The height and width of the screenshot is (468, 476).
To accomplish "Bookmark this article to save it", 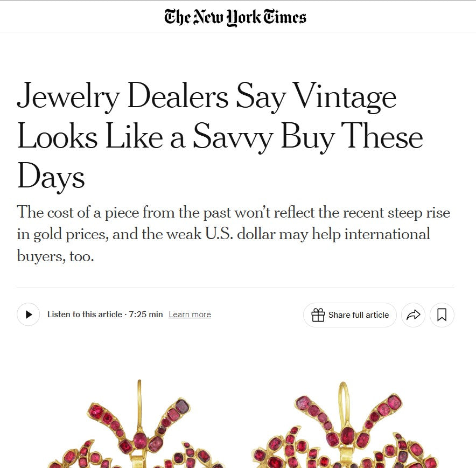I will point(442,315).
